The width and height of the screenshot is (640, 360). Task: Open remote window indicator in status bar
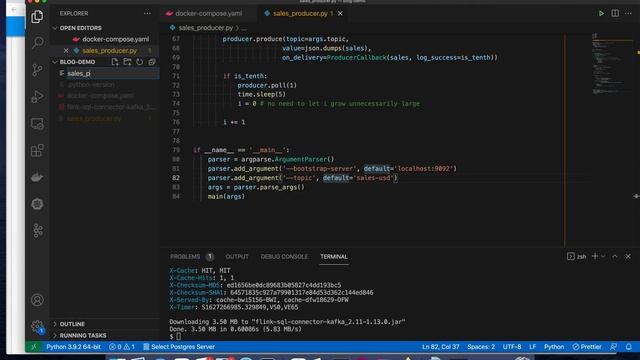click(33, 347)
